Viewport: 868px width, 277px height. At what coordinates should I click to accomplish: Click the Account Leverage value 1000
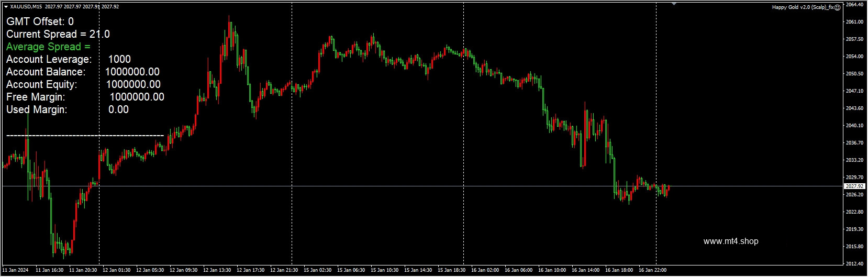[119, 59]
